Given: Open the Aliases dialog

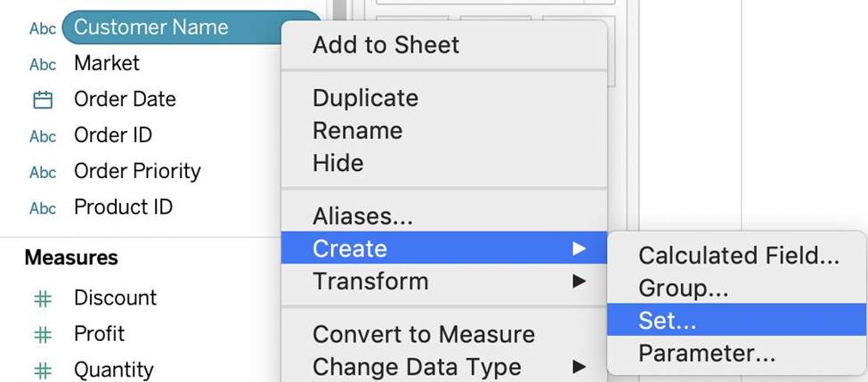Looking at the screenshot, I should pyautogui.click(x=362, y=215).
